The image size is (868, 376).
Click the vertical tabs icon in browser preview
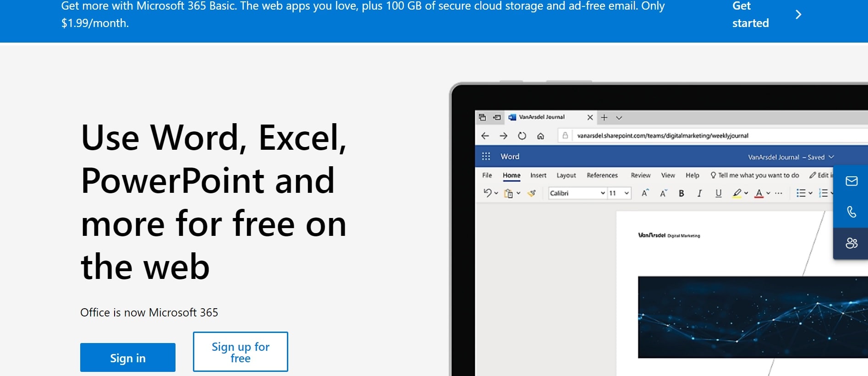coord(497,117)
